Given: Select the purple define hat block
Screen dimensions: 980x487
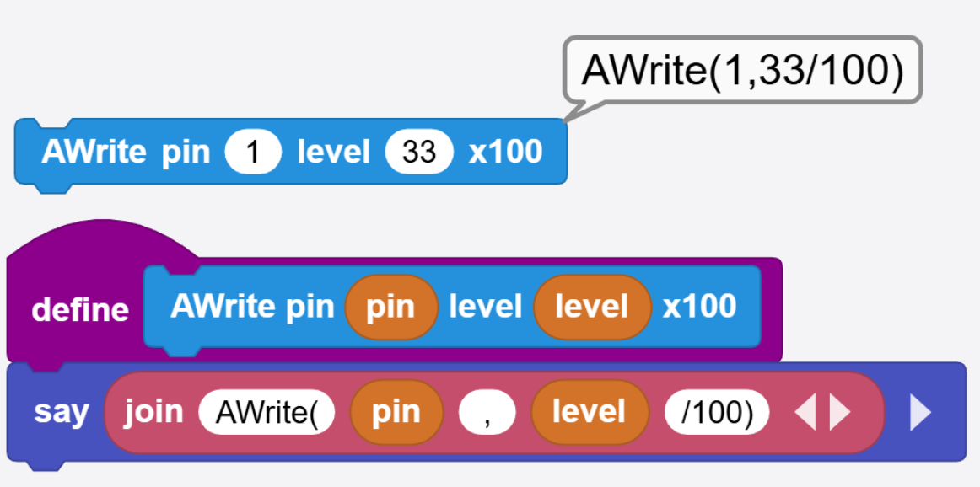Looking at the screenshot, I should coord(80,310).
